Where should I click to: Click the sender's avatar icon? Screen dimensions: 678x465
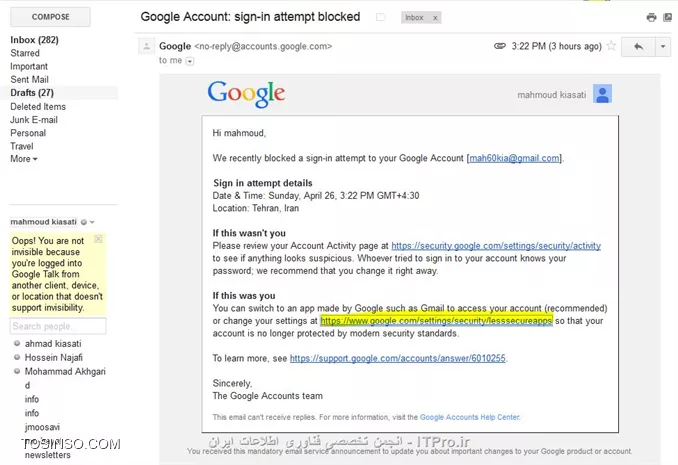tap(147, 46)
